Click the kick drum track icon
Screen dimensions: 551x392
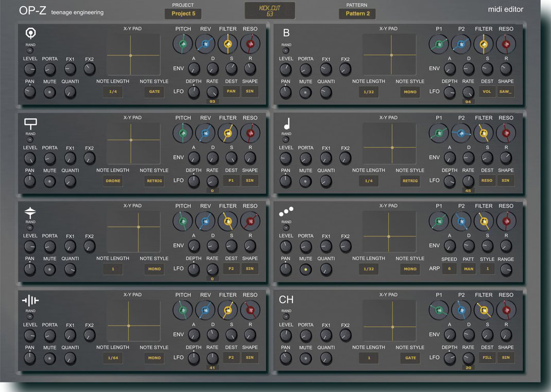[x=31, y=33]
